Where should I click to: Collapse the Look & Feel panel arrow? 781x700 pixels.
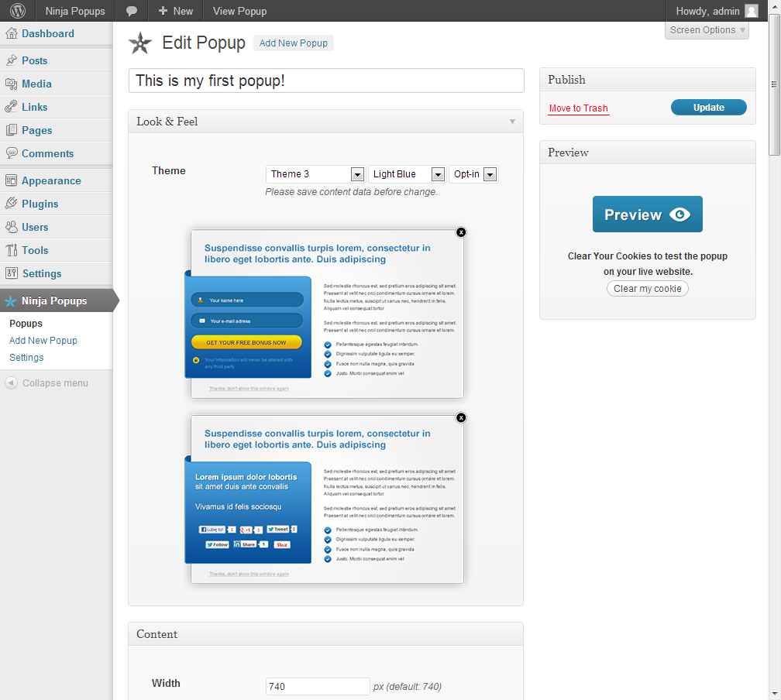[513, 122]
